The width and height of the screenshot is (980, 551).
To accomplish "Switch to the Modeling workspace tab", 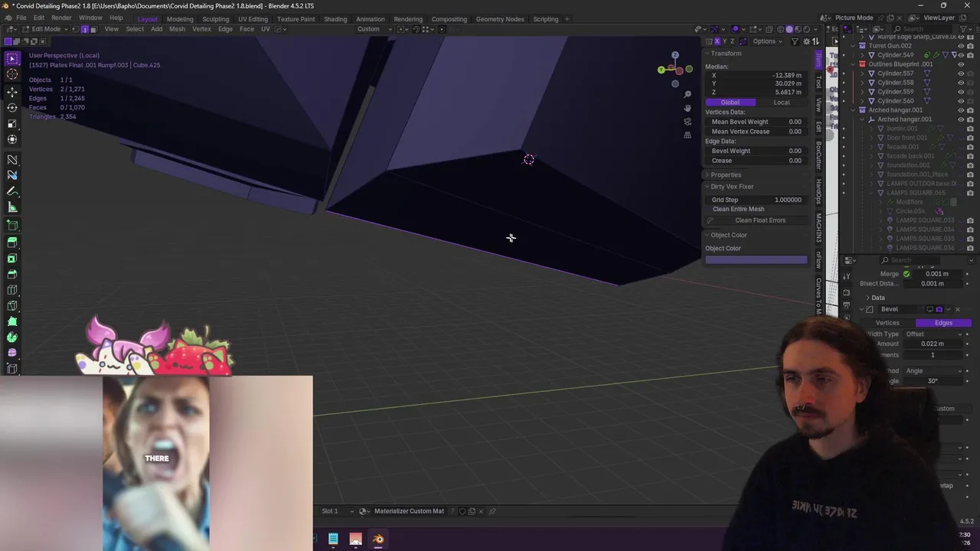I will click(x=180, y=19).
